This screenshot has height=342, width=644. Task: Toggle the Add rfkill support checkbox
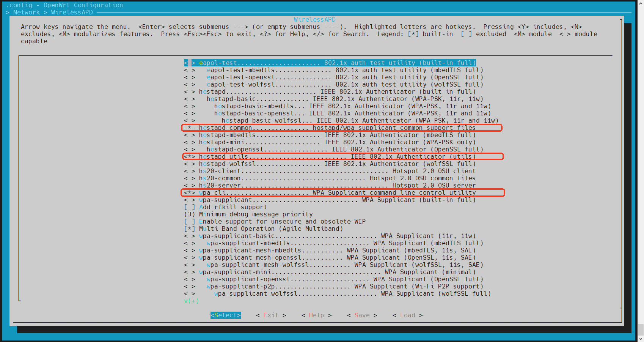click(190, 207)
